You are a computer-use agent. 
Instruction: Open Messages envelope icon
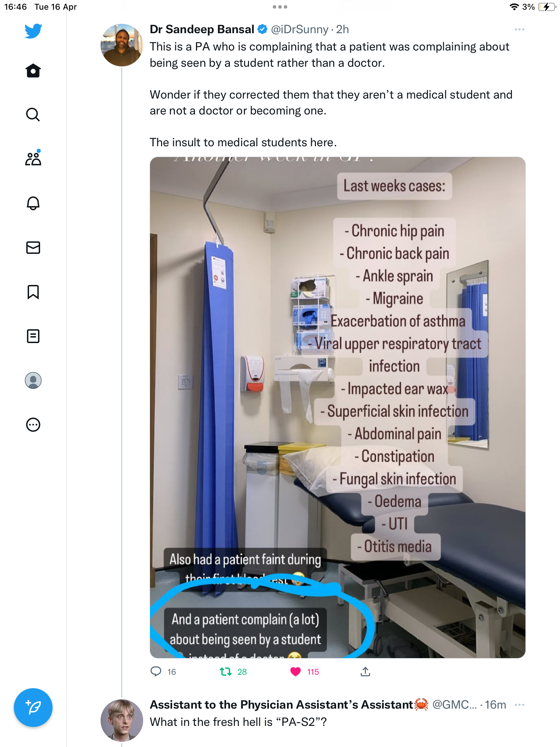pyautogui.click(x=33, y=248)
